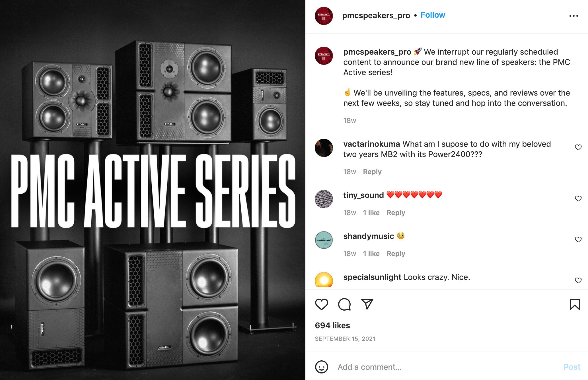Open the comment bubble icon

[344, 304]
